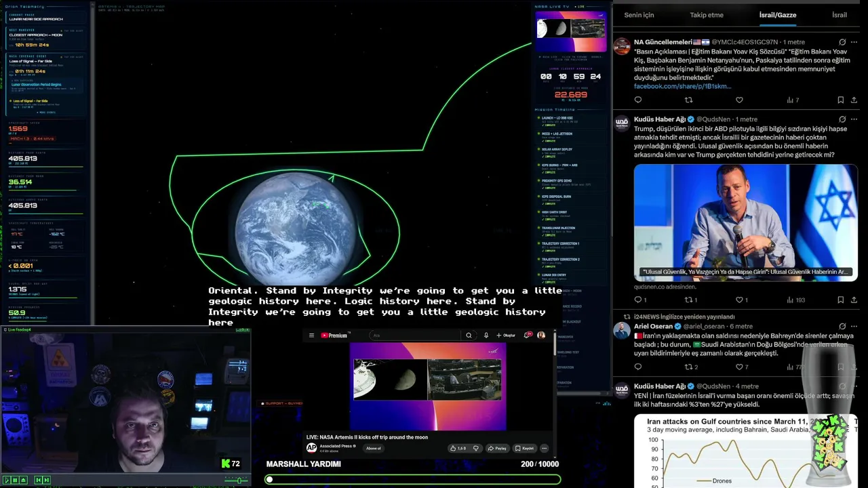Skip to previous in Live Feed player

38,480
